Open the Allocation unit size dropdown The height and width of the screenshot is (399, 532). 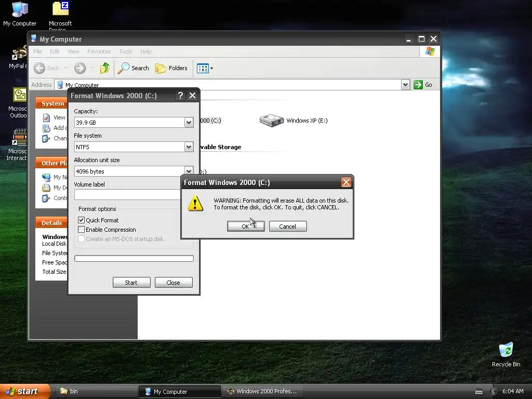click(x=189, y=171)
